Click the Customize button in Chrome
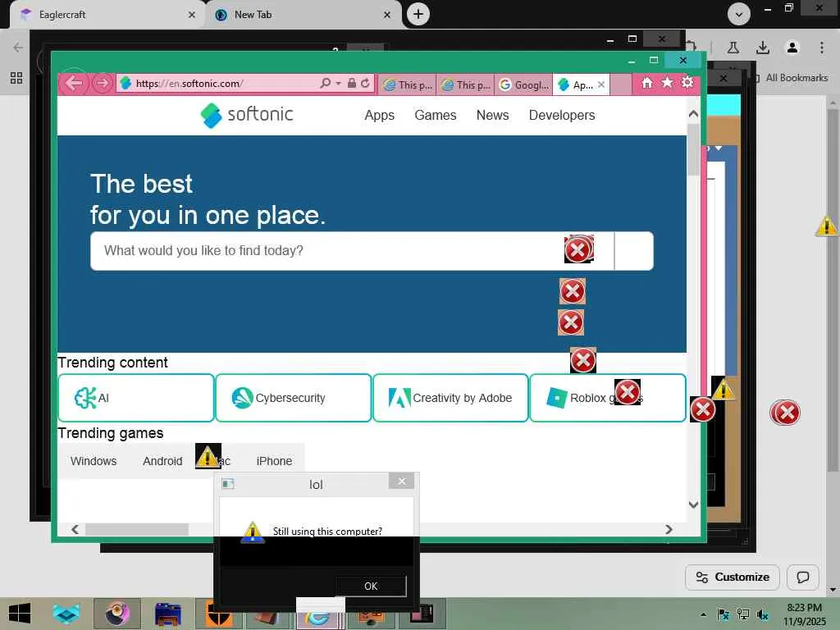This screenshot has width=840, height=630. (733, 577)
